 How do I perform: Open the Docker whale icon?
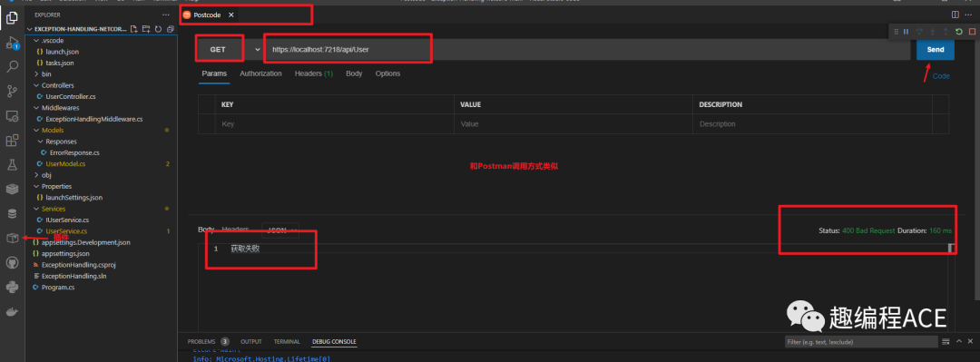pyautogui.click(x=11, y=311)
